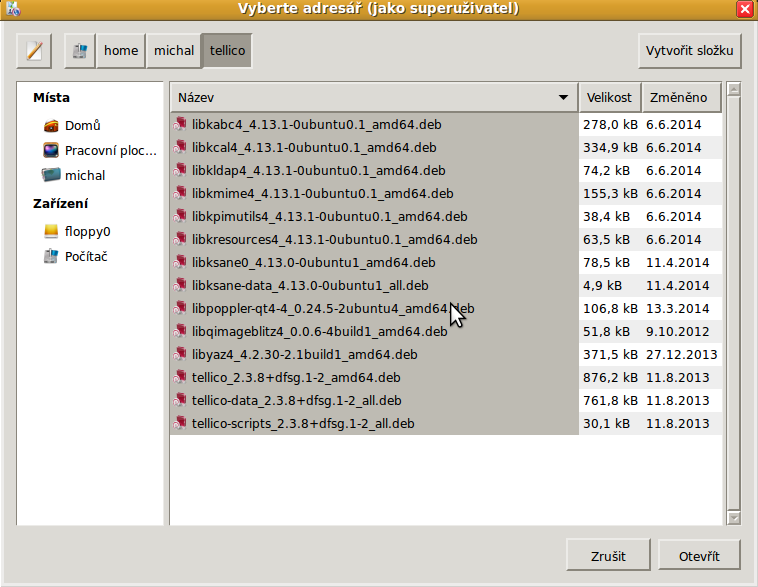The width and height of the screenshot is (758, 587).
Task: Click the michal folder icon
Action: [x=51, y=175]
